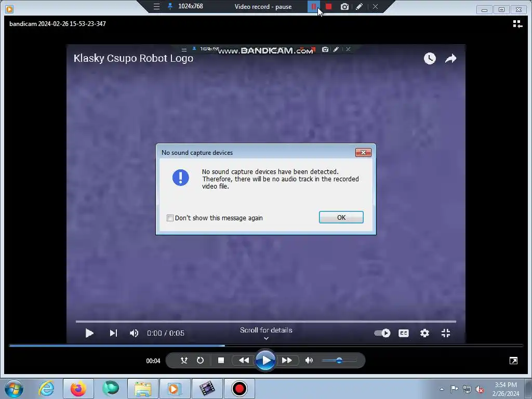Show hidden system tray icons

[442, 389]
